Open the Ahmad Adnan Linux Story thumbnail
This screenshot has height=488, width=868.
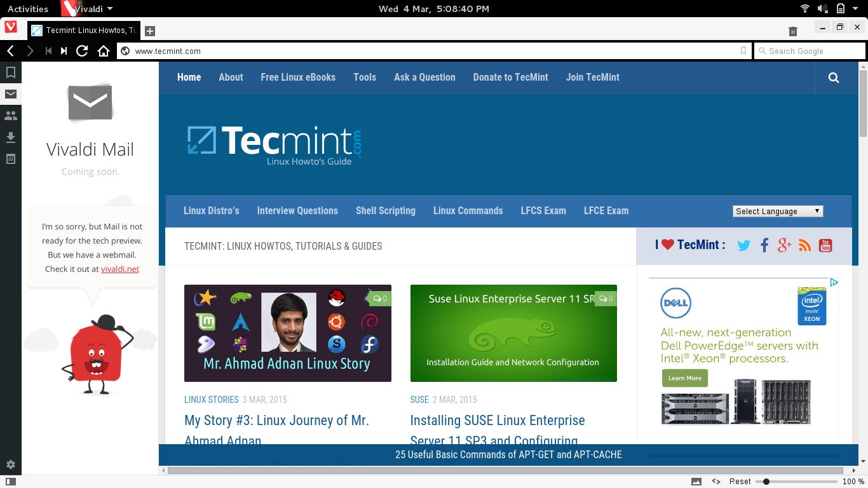[288, 333]
